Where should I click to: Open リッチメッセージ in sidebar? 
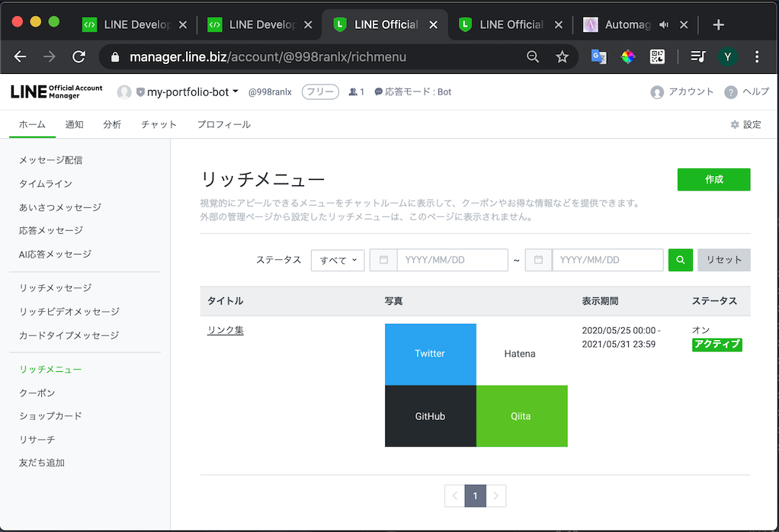tap(55, 288)
